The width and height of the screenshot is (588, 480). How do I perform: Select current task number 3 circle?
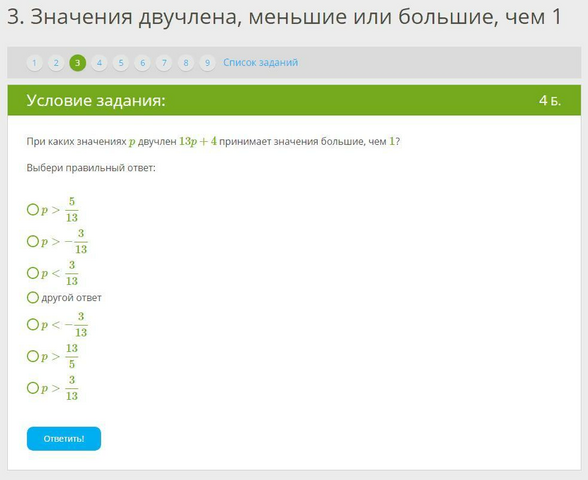tap(78, 63)
